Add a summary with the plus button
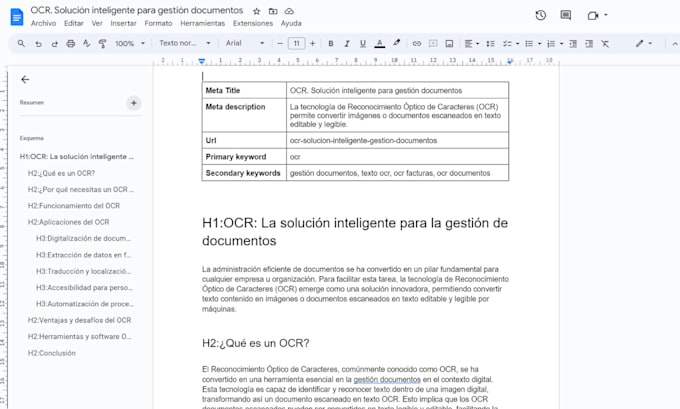680x409 pixels. point(134,103)
